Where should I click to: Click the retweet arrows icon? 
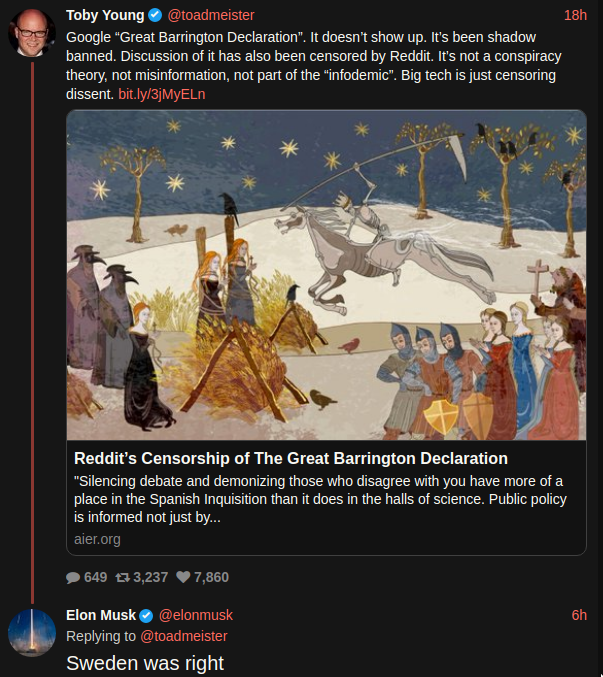[x=123, y=577]
